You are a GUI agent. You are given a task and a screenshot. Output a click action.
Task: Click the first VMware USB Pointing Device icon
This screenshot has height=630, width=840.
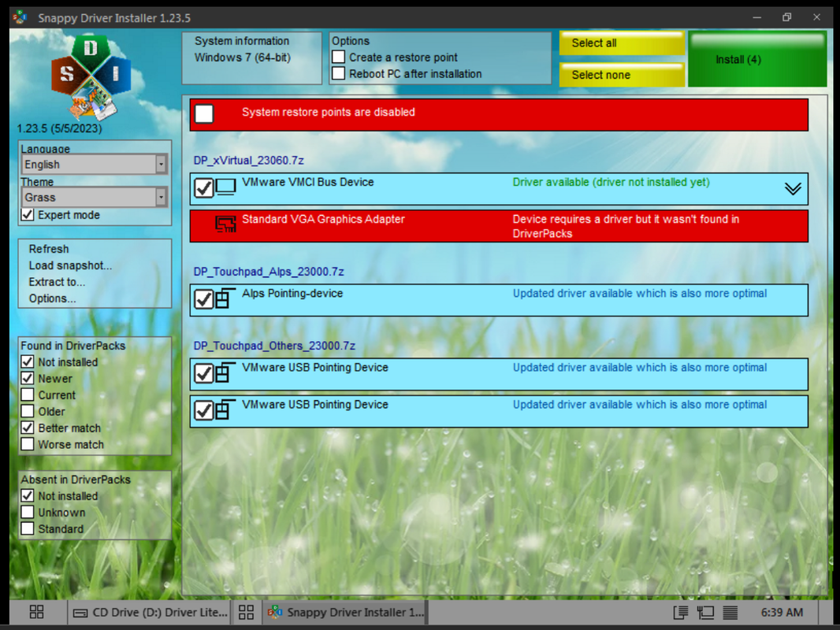tap(225, 373)
